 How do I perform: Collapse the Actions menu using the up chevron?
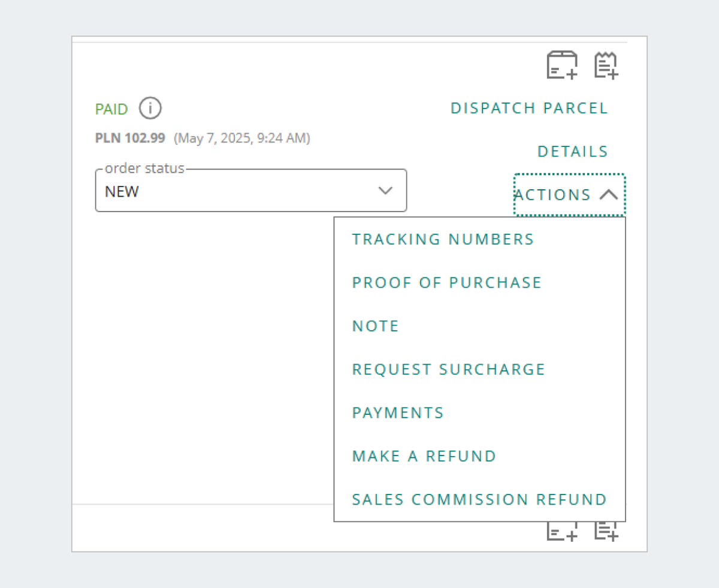click(608, 194)
